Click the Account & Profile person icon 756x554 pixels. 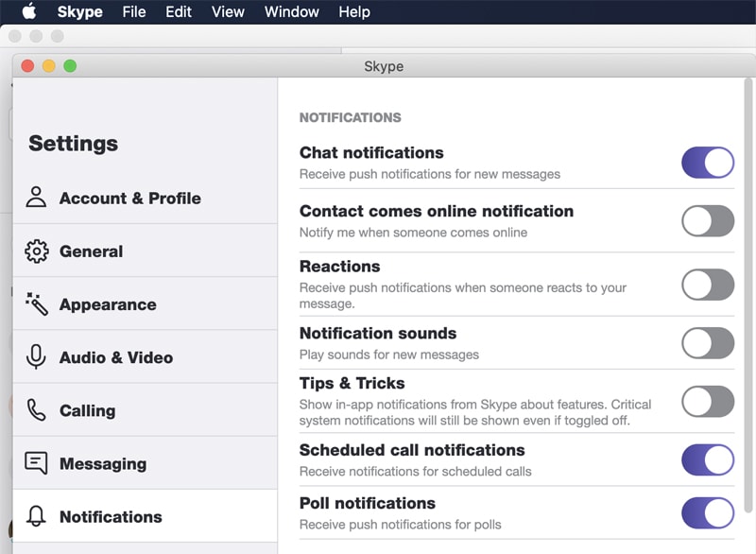coord(36,198)
